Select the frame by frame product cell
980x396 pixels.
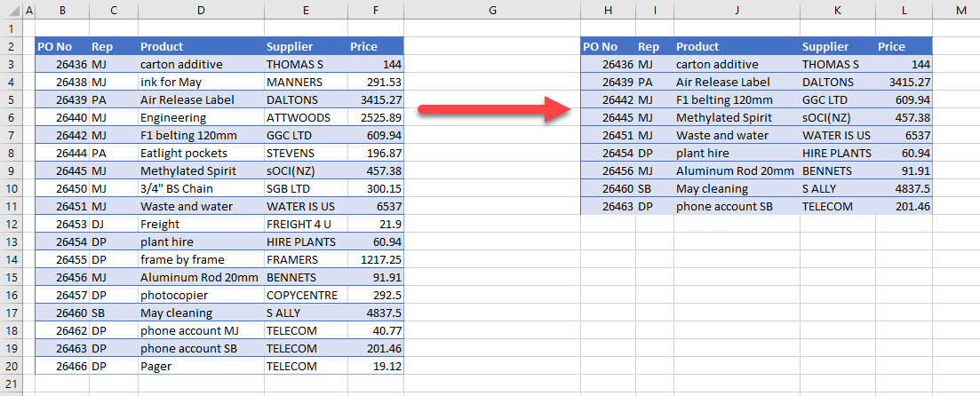click(200, 259)
